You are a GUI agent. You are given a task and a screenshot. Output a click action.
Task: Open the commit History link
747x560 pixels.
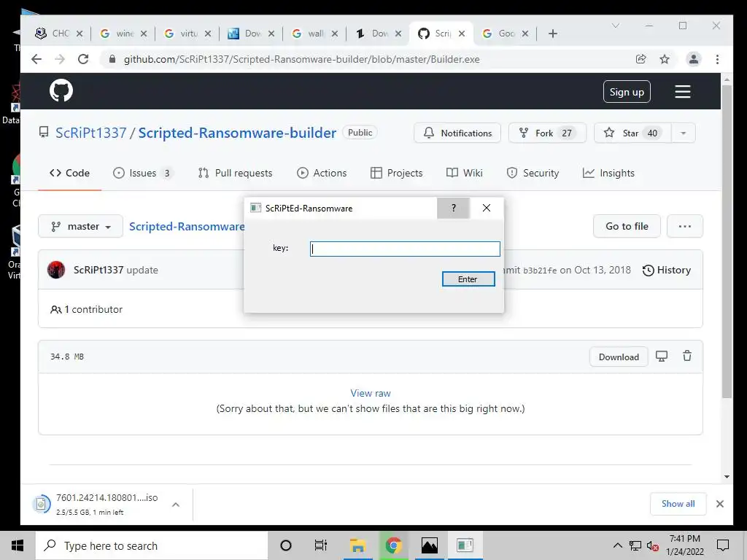coord(667,270)
